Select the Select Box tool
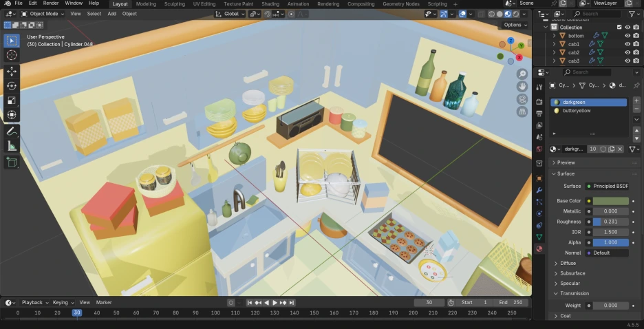This screenshot has height=329, width=644. click(x=12, y=41)
